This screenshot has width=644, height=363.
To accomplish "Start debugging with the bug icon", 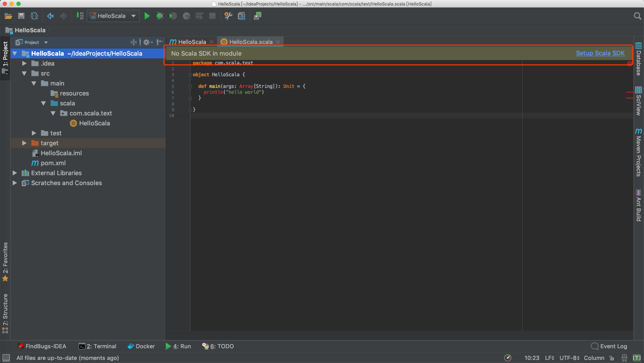I will 160,16.
